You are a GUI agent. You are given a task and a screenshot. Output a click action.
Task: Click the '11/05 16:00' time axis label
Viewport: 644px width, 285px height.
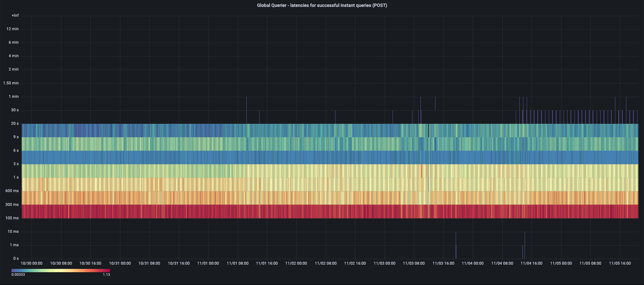(x=620, y=263)
